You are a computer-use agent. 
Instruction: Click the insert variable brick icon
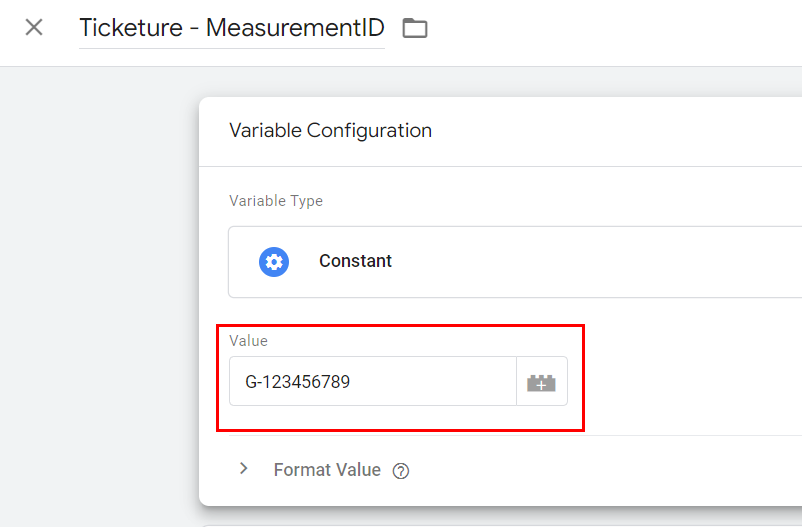(542, 382)
